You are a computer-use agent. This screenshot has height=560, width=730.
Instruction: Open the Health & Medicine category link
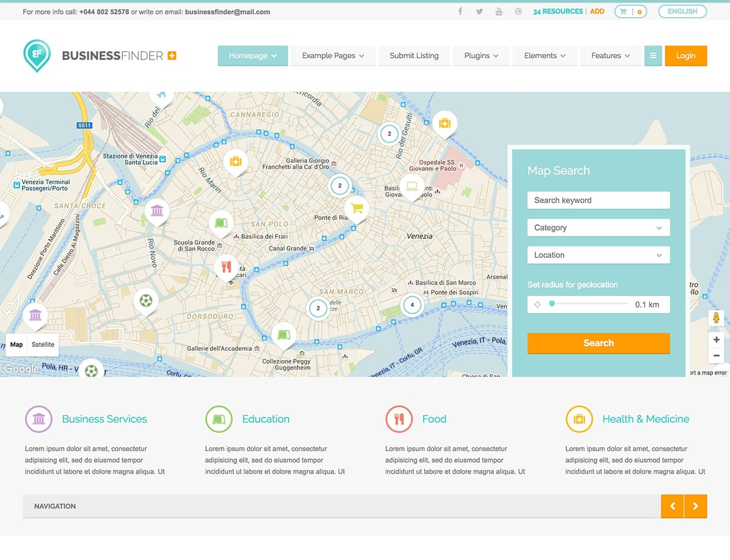point(646,419)
